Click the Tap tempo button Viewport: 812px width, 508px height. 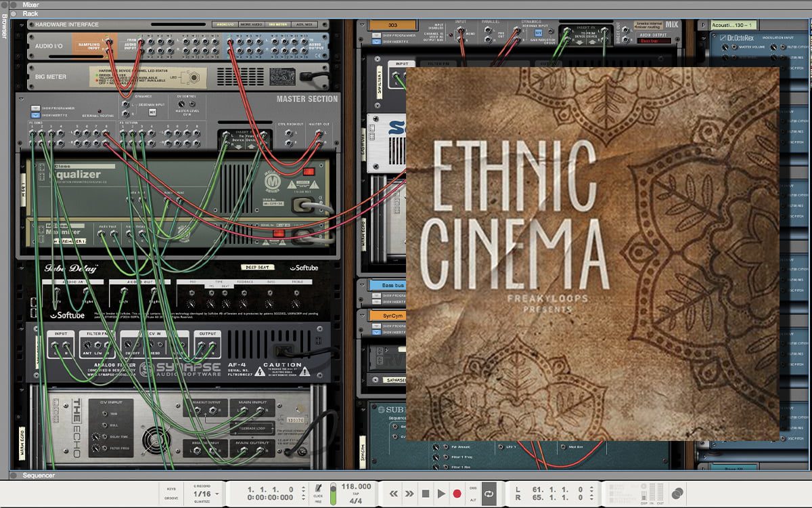click(355, 494)
